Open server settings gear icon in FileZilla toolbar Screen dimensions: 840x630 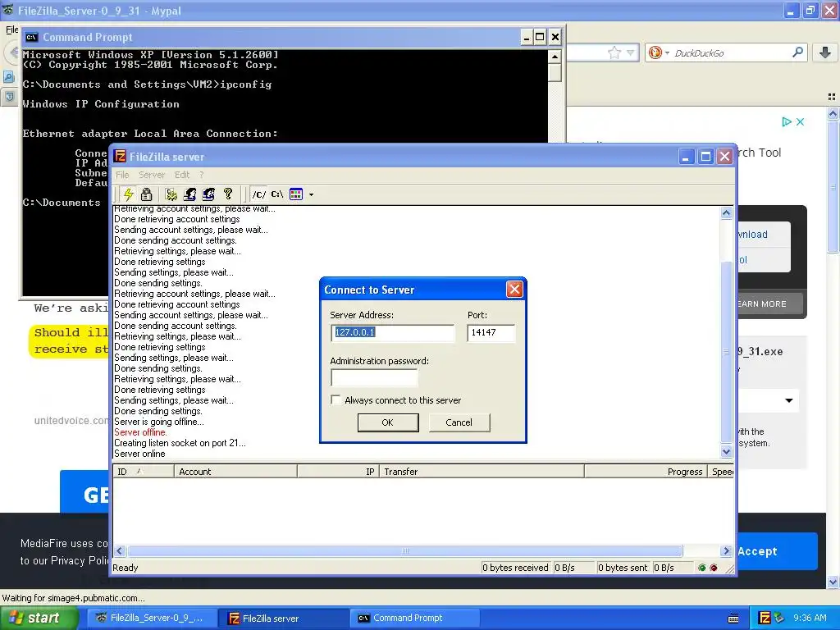171,194
